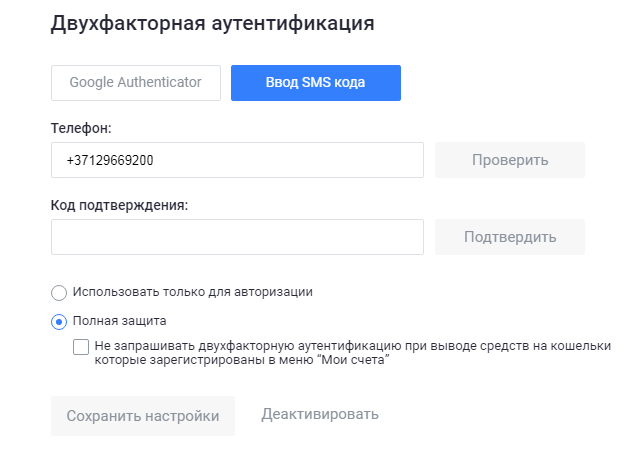Enable the Не запрашивать двухфакторную аутентификацию checkbox
Screen dimensions: 642x450
pos(81,347)
